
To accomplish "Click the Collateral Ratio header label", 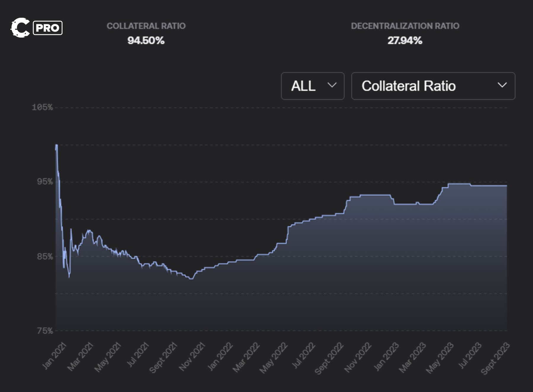I will click(147, 25).
